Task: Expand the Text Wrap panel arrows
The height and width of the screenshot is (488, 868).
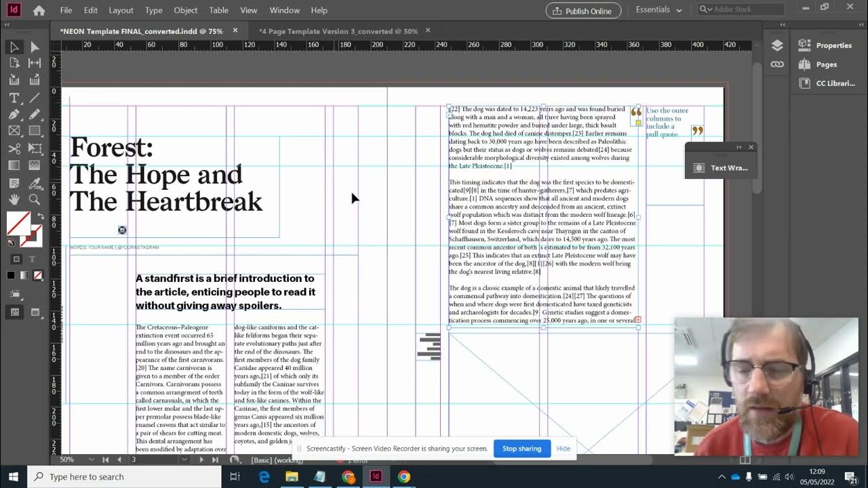Action: pyautogui.click(x=738, y=147)
